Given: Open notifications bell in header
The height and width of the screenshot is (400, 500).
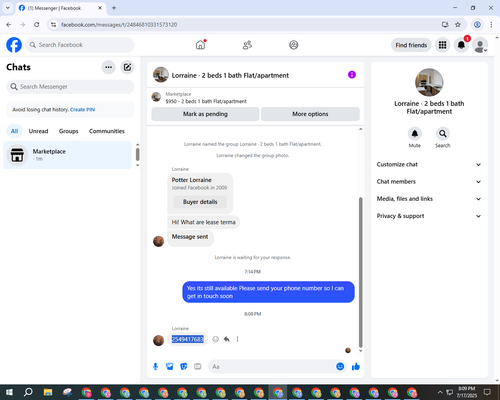Looking at the screenshot, I should [461, 45].
